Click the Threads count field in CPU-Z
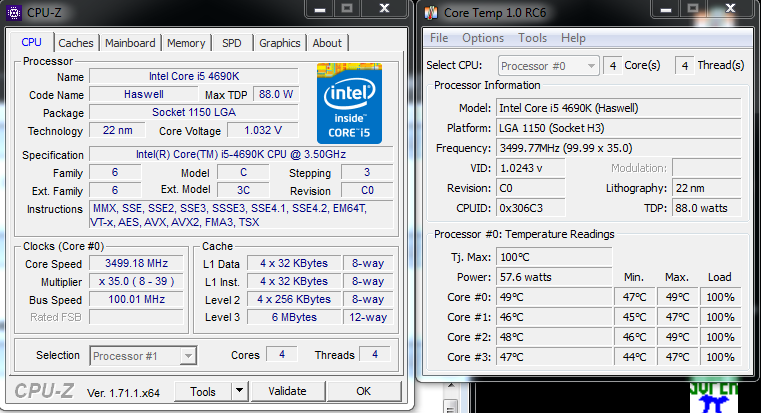 [375, 354]
